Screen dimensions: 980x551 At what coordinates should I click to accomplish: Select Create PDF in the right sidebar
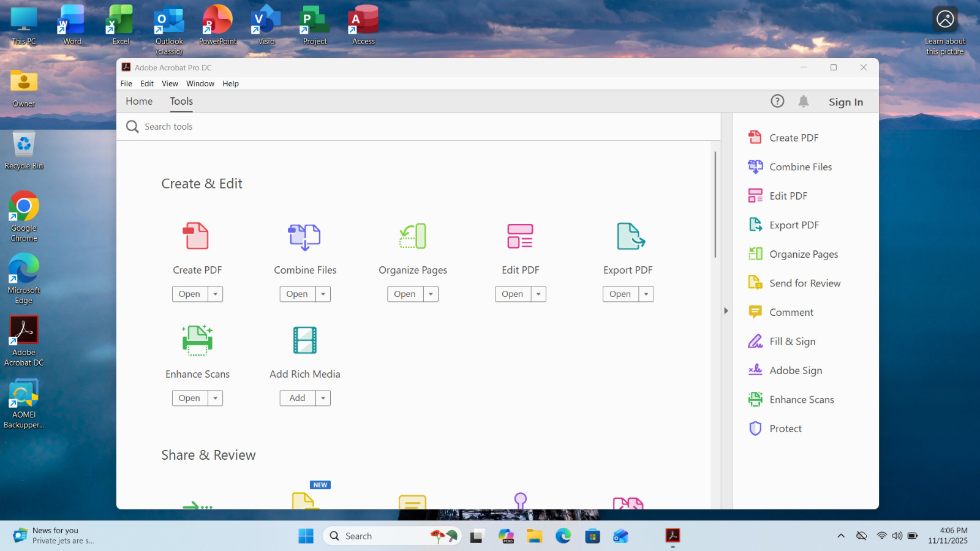[x=783, y=138]
